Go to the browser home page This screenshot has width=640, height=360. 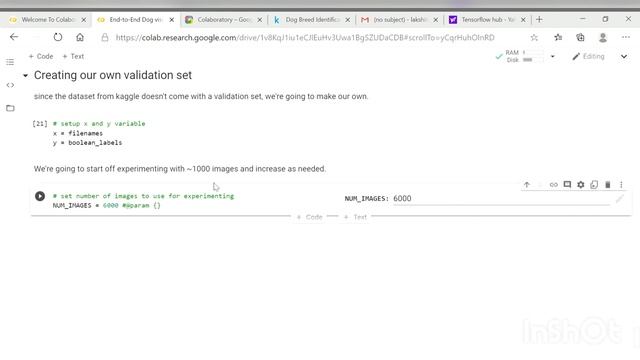(80, 37)
